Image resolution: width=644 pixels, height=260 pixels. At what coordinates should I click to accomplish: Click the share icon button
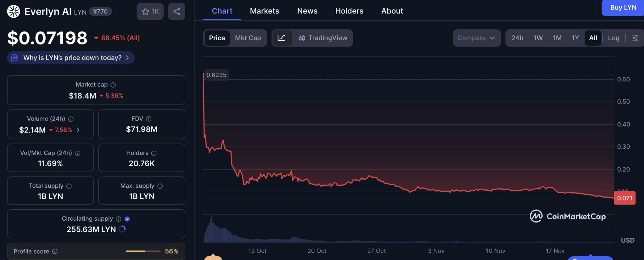[x=176, y=12]
